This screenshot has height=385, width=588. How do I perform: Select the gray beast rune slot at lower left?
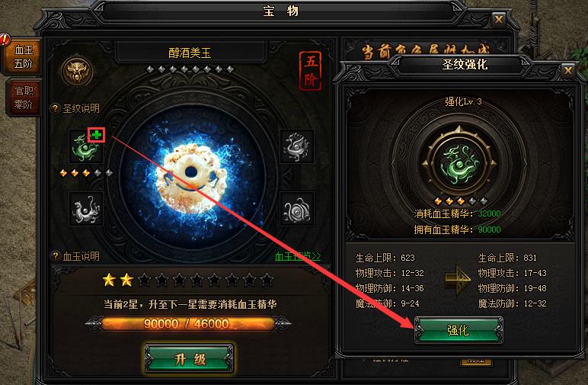86,209
